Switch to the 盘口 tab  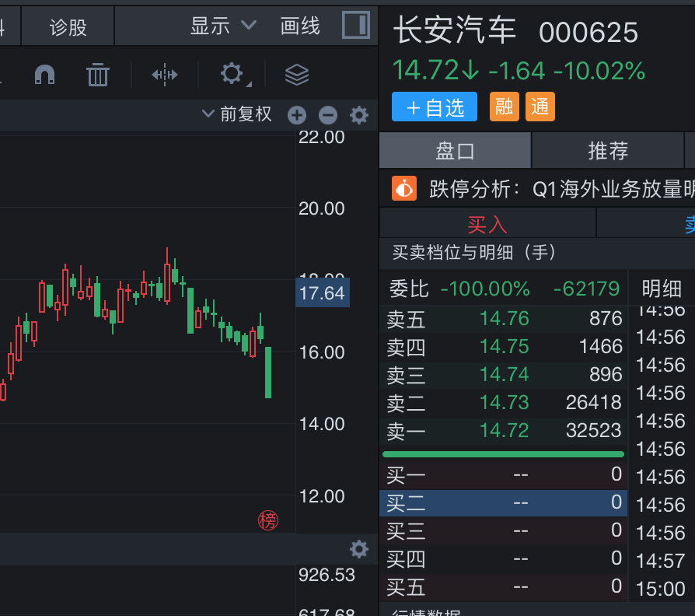coord(456,151)
